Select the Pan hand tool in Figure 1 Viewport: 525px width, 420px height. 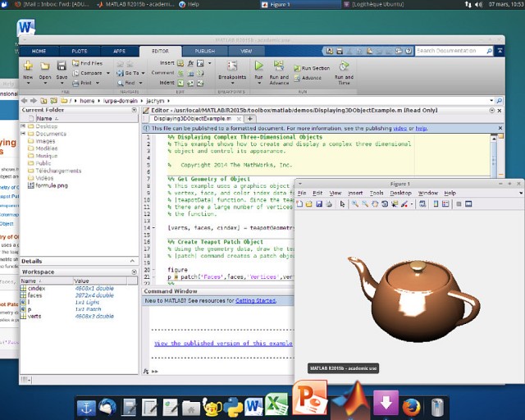tap(377, 203)
